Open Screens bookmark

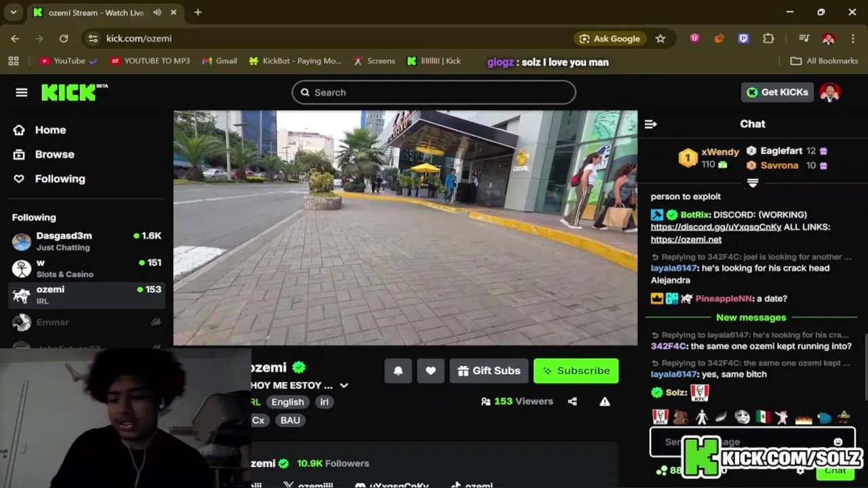(x=374, y=61)
